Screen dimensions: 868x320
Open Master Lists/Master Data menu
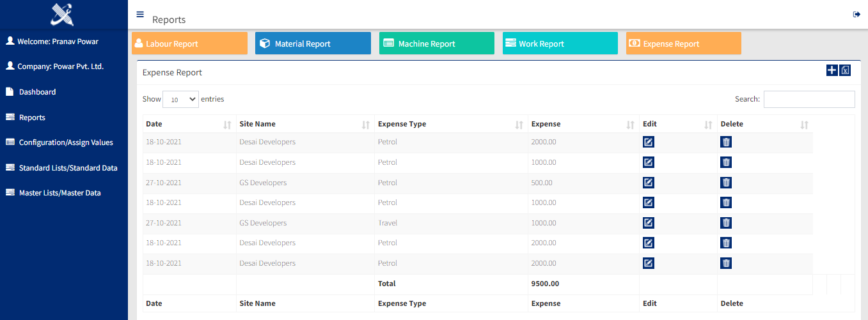tap(59, 193)
